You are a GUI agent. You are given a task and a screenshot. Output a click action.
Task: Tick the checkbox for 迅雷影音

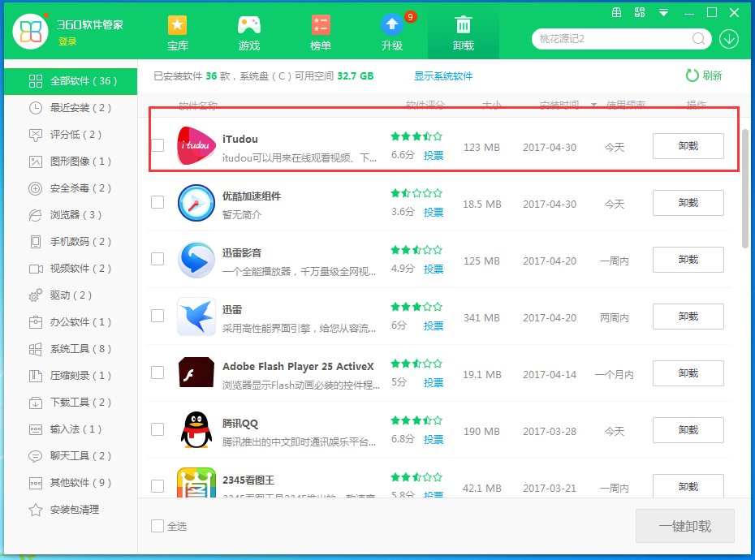pos(157,259)
